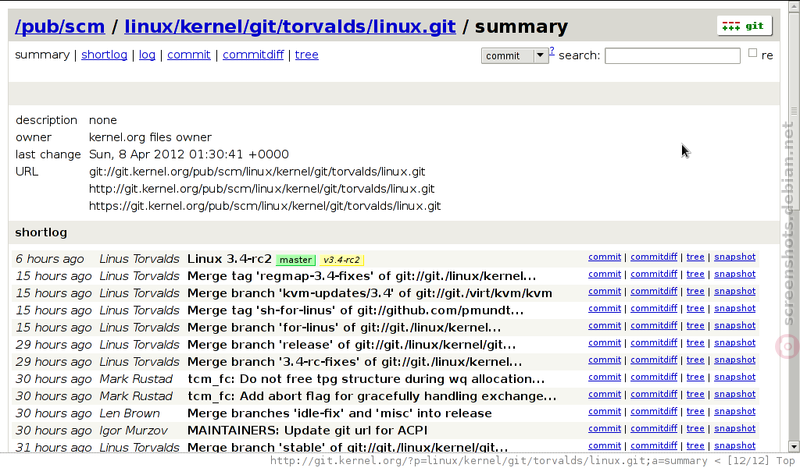Viewport: 800px width, 468px height.
Task: Open the search help question mark link
Action: [552, 51]
